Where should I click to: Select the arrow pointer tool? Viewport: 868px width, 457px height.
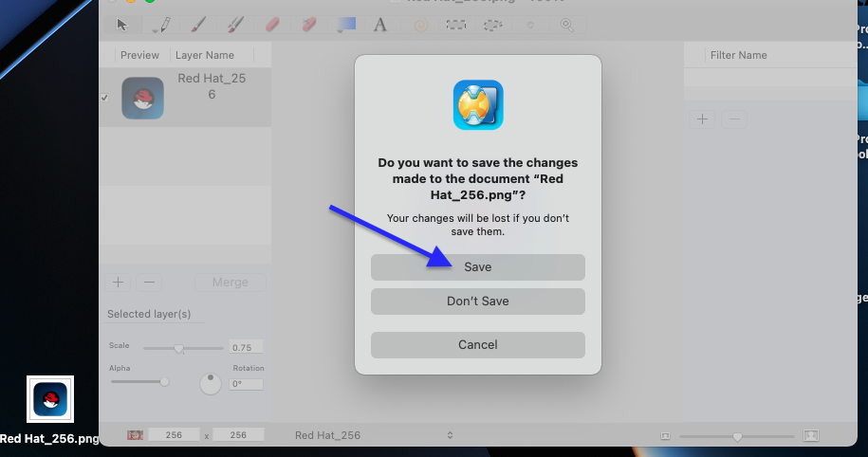122,25
